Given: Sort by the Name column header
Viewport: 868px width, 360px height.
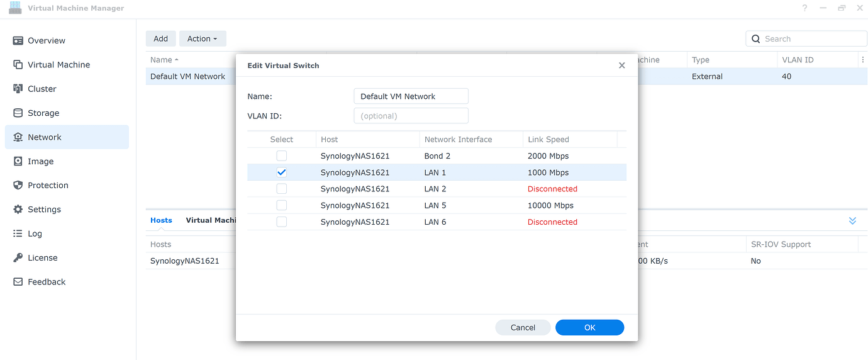Looking at the screenshot, I should pos(164,60).
